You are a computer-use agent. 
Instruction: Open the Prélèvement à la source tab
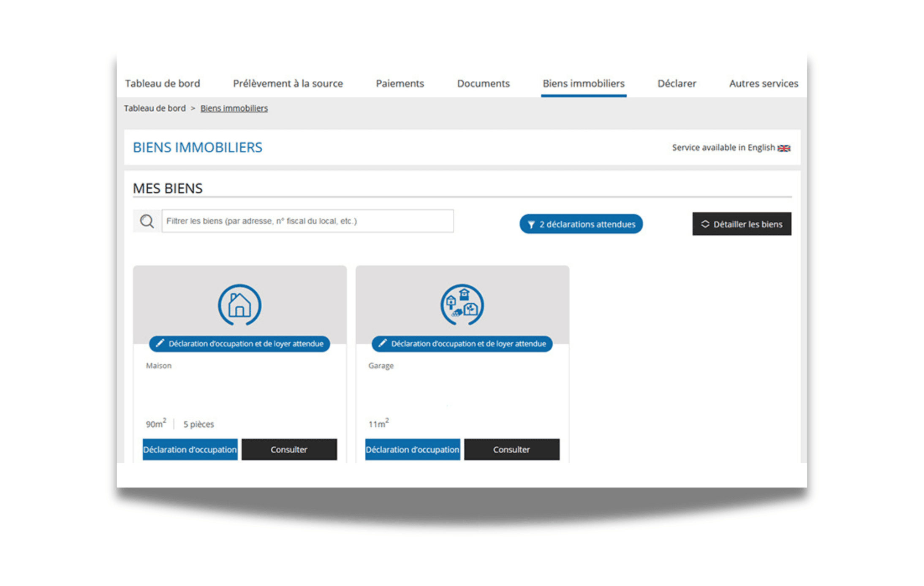click(288, 84)
